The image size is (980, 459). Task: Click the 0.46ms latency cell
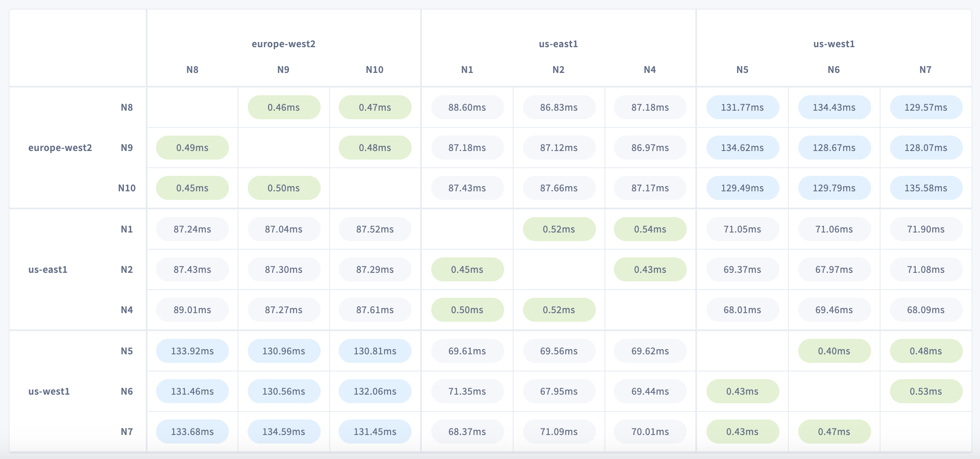(x=283, y=107)
